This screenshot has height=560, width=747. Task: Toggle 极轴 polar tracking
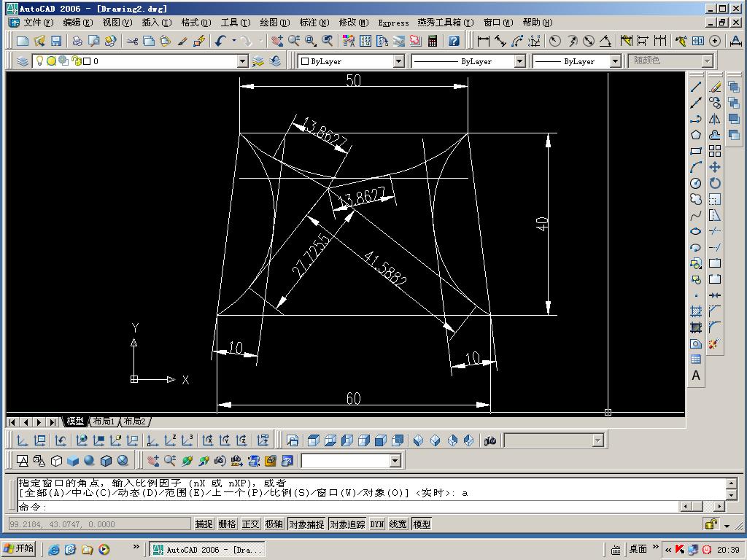pyautogui.click(x=274, y=524)
